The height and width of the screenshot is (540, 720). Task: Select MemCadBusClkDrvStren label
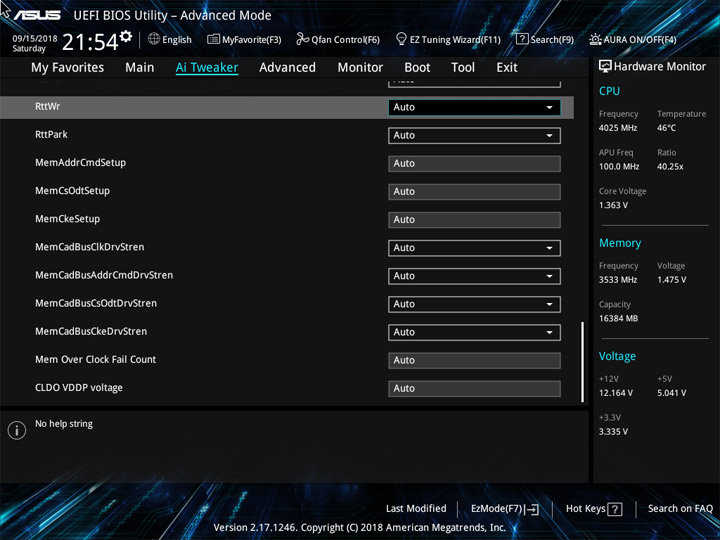(90, 247)
